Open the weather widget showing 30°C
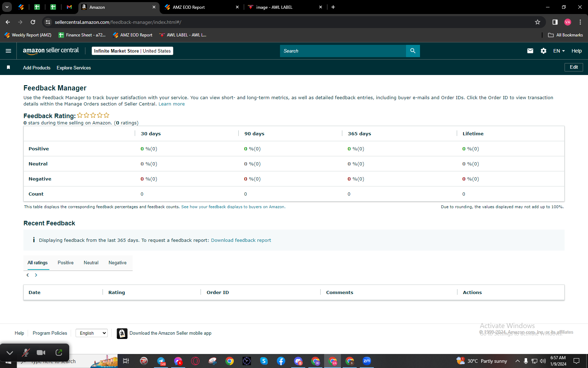This screenshot has width=588, height=368. pyautogui.click(x=482, y=361)
